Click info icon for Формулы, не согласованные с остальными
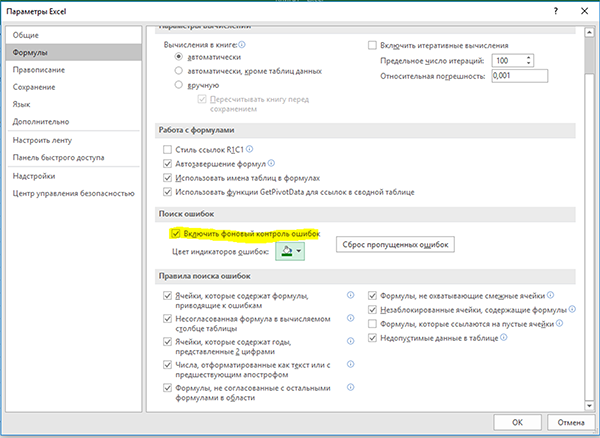Screen dimensions: 600x438 (x=351, y=387)
